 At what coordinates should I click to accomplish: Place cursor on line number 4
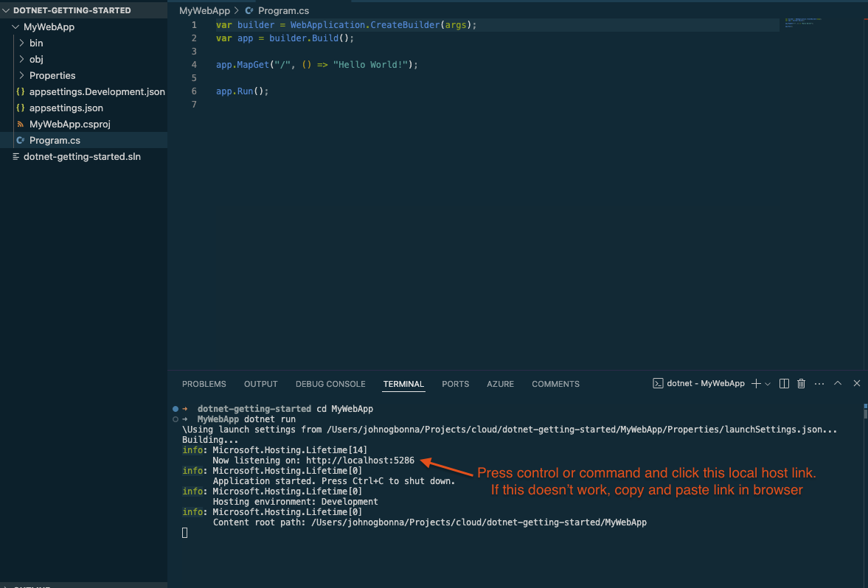coord(194,65)
